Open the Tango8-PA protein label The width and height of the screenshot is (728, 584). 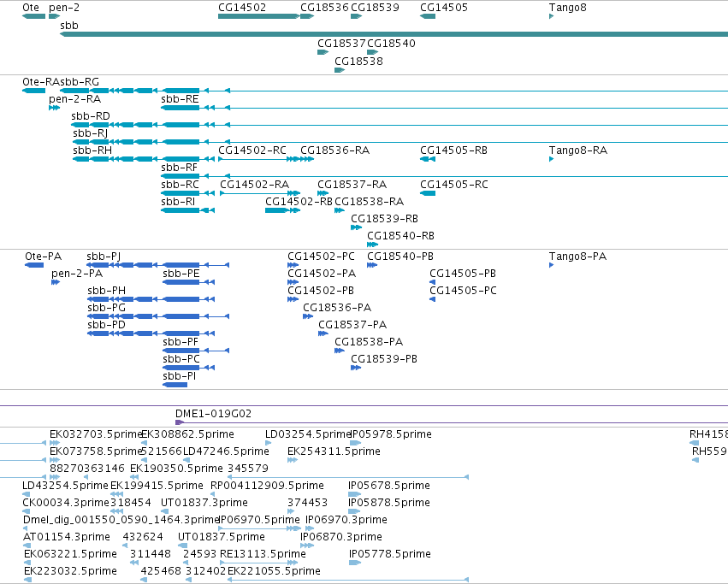pos(577,257)
